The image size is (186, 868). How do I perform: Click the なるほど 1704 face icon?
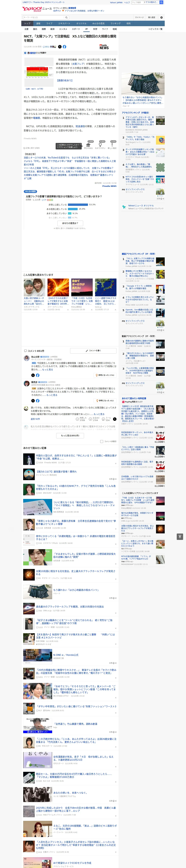pyautogui.click(x=91, y=419)
